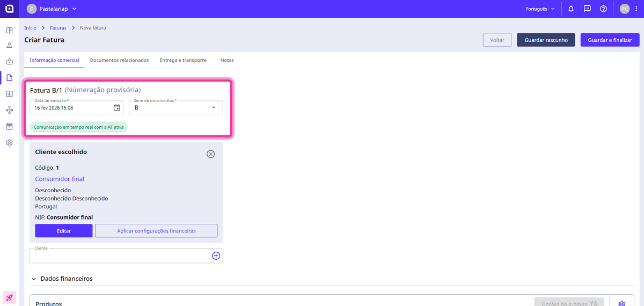This screenshot has height=306, width=644.
Task: Click the help question mark icon
Action: tap(603, 9)
